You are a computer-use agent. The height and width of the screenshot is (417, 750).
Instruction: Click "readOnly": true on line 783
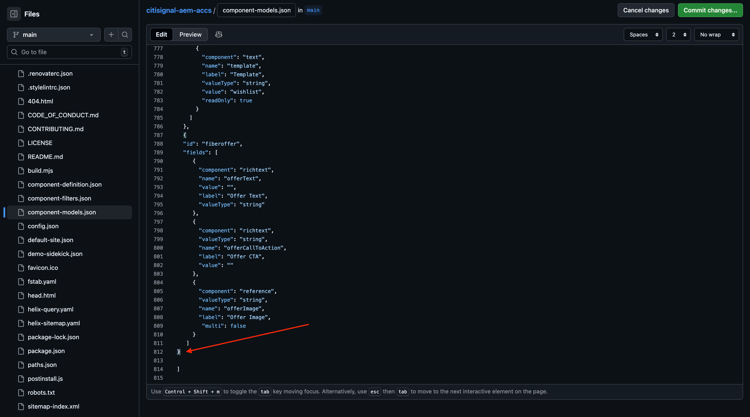(227, 100)
